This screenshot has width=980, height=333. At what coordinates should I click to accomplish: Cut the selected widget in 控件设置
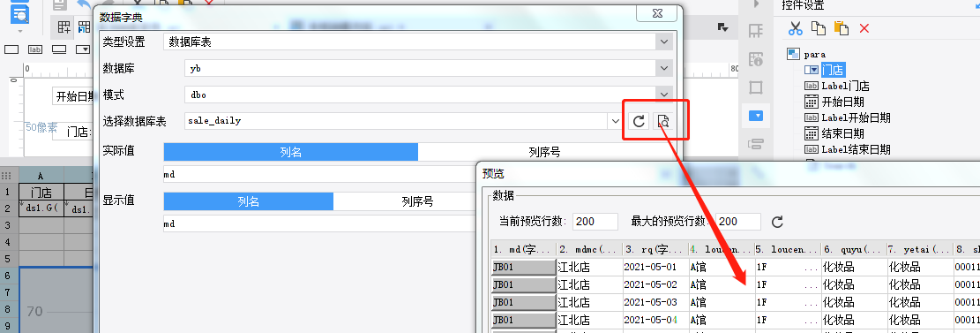[x=795, y=28]
